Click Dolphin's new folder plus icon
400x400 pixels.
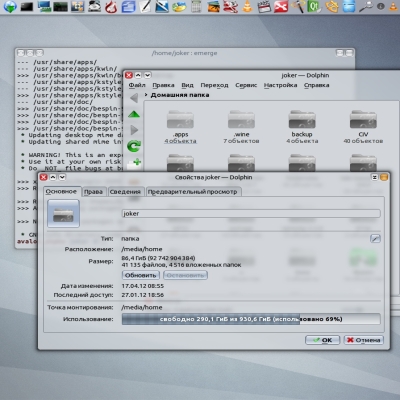click(x=134, y=163)
